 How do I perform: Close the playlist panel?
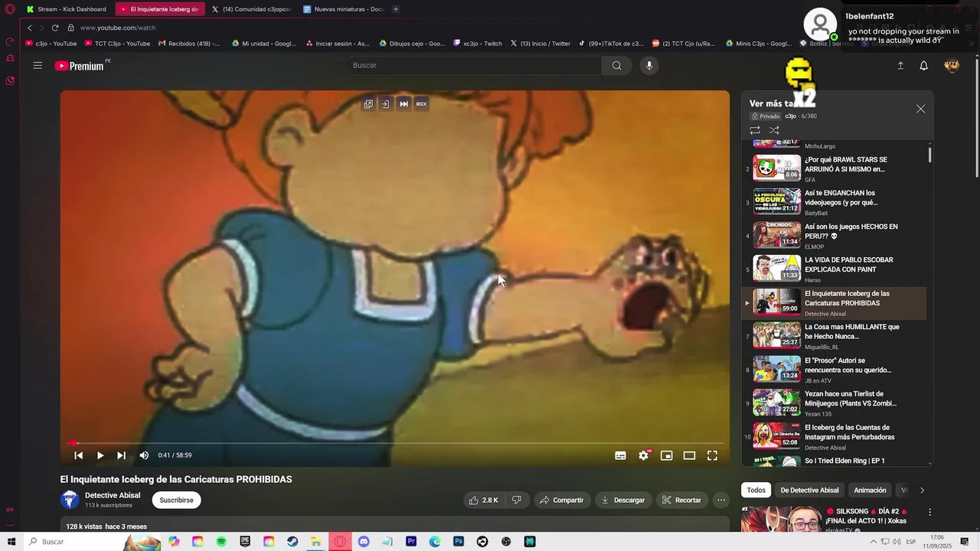point(921,109)
